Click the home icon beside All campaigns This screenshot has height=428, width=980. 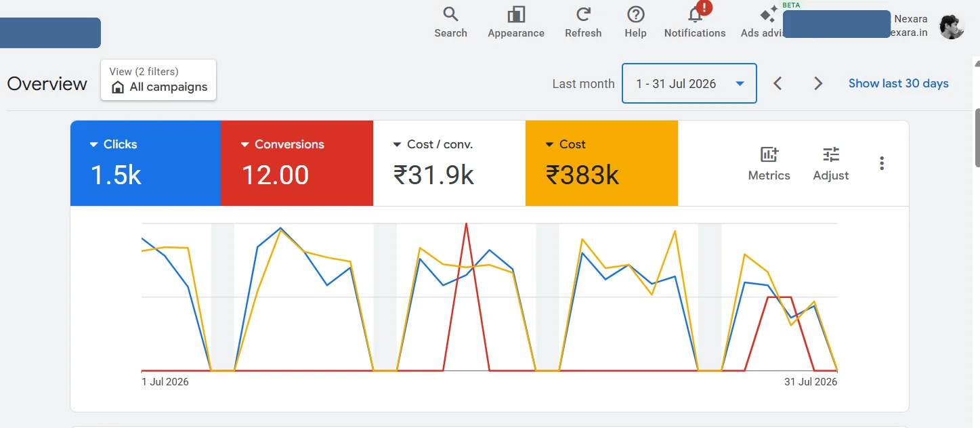tap(118, 87)
